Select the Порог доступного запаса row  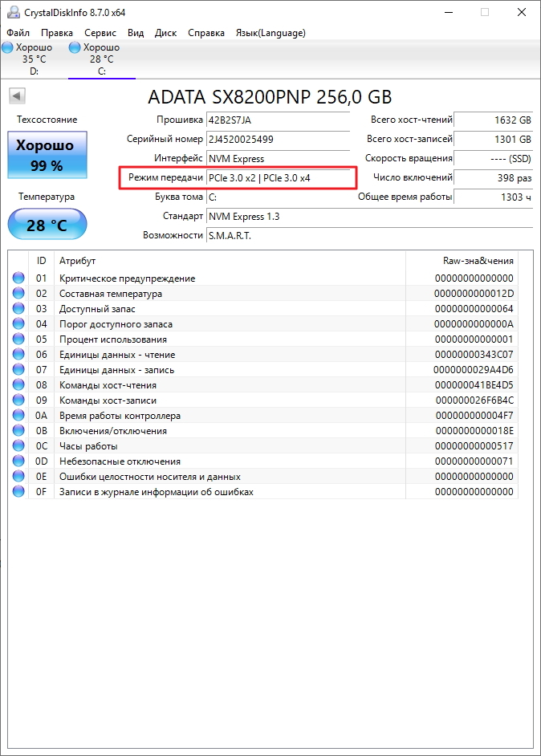coord(263,324)
